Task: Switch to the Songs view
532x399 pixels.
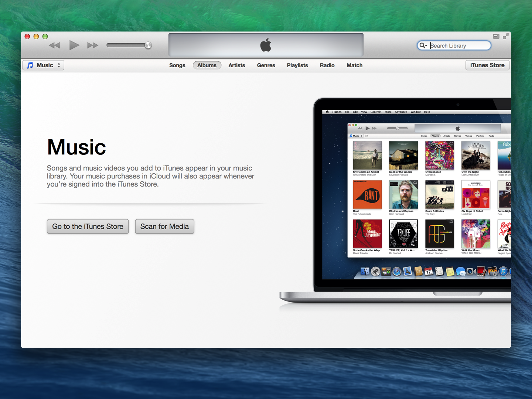Action: (x=177, y=65)
